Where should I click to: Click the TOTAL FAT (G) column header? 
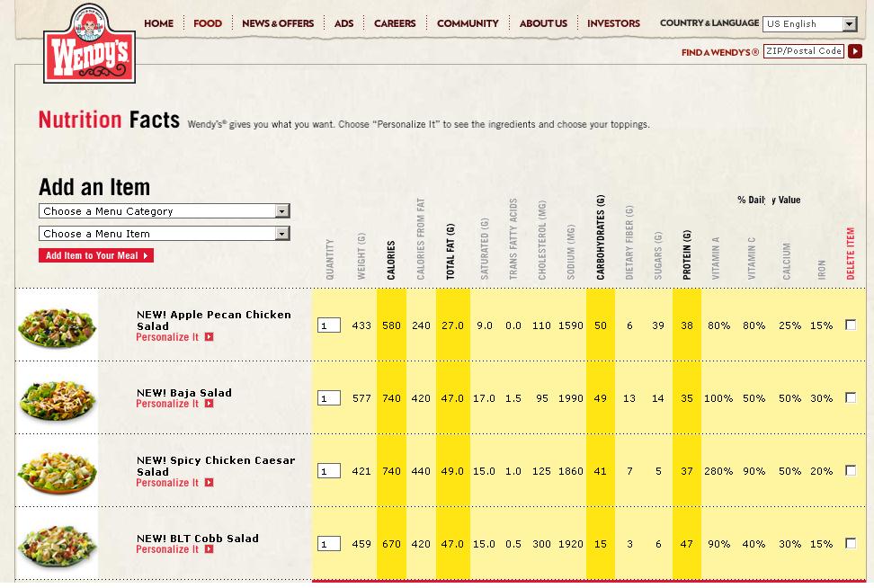click(x=450, y=252)
